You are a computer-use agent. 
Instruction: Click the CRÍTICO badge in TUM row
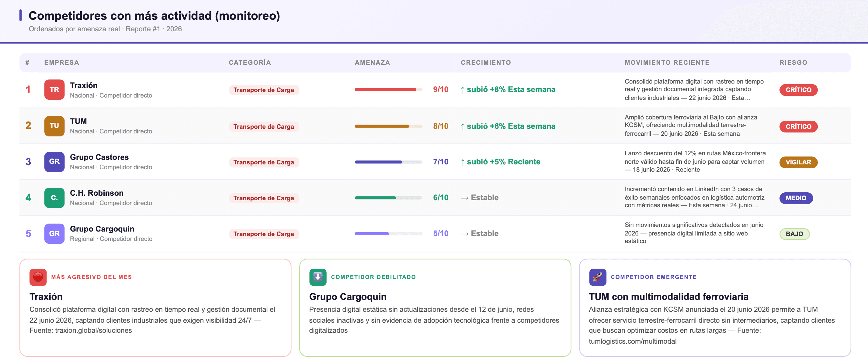click(x=798, y=127)
